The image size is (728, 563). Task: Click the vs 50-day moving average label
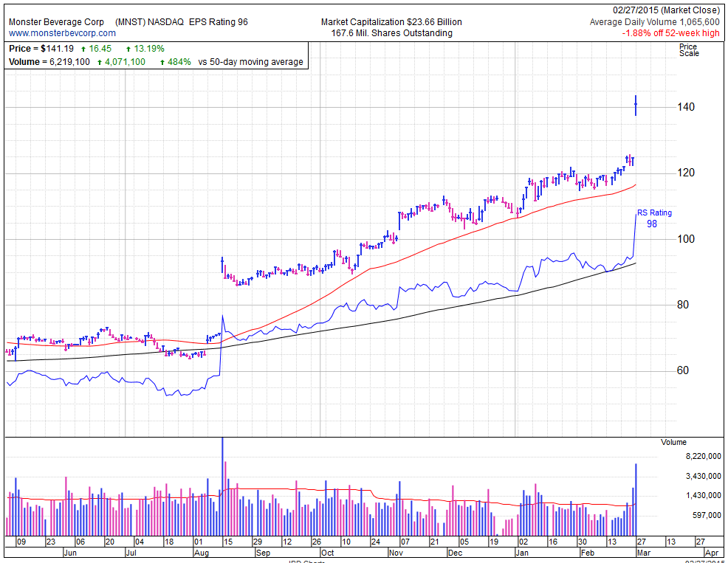[x=251, y=62]
